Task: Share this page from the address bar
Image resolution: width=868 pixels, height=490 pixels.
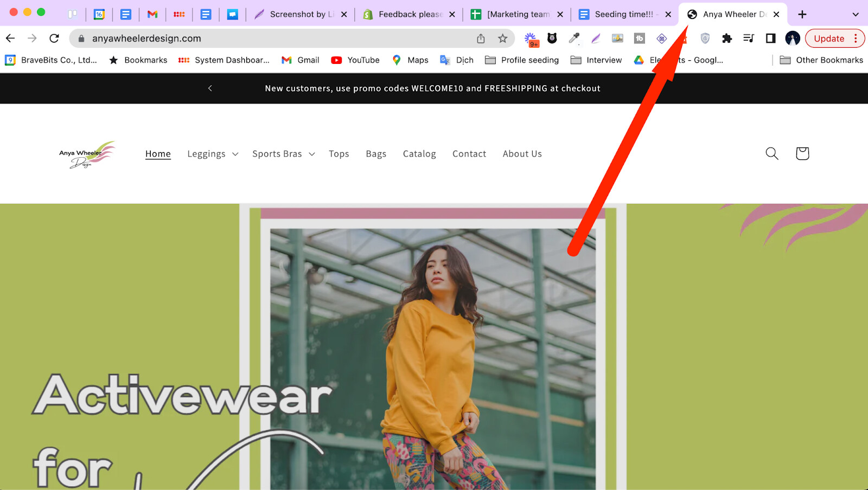Action: (x=481, y=38)
